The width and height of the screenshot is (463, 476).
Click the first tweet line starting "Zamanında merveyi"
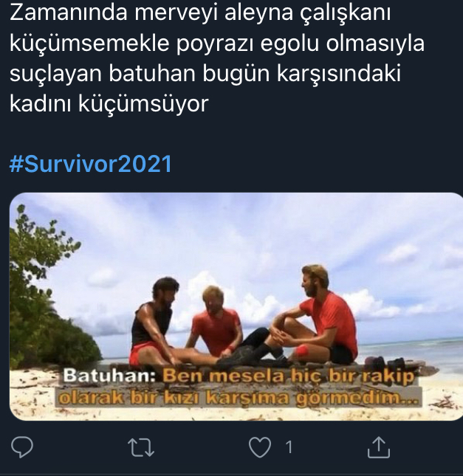coord(200,13)
